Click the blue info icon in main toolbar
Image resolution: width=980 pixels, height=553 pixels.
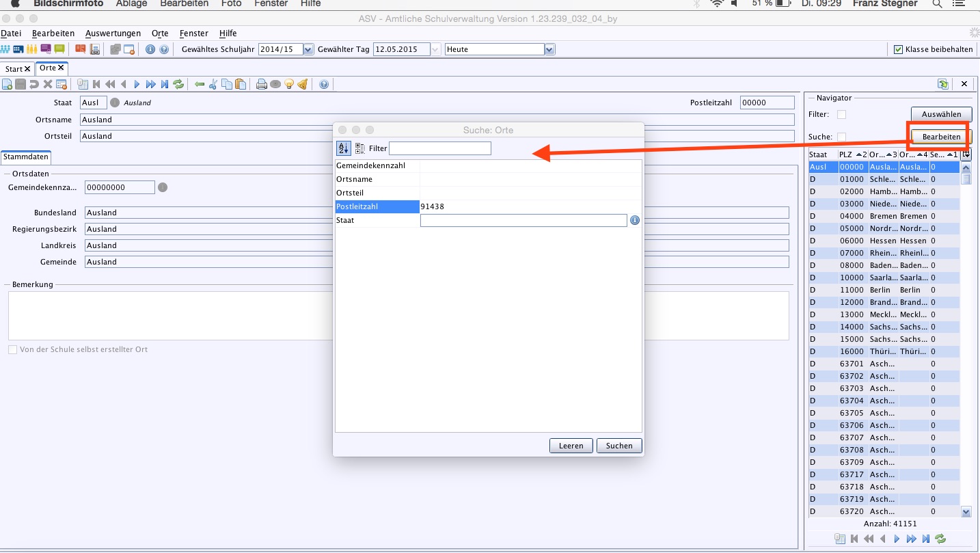[150, 49]
